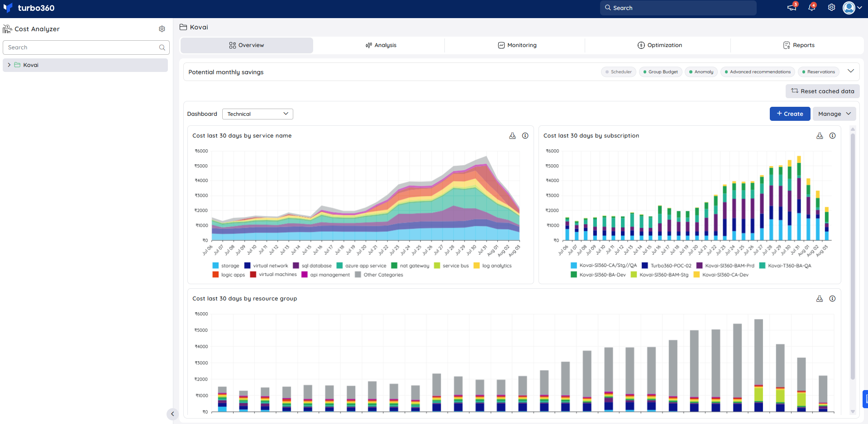
Task: Toggle Kovai-SI360-BA-Dev legend entry
Action: [x=598, y=275]
